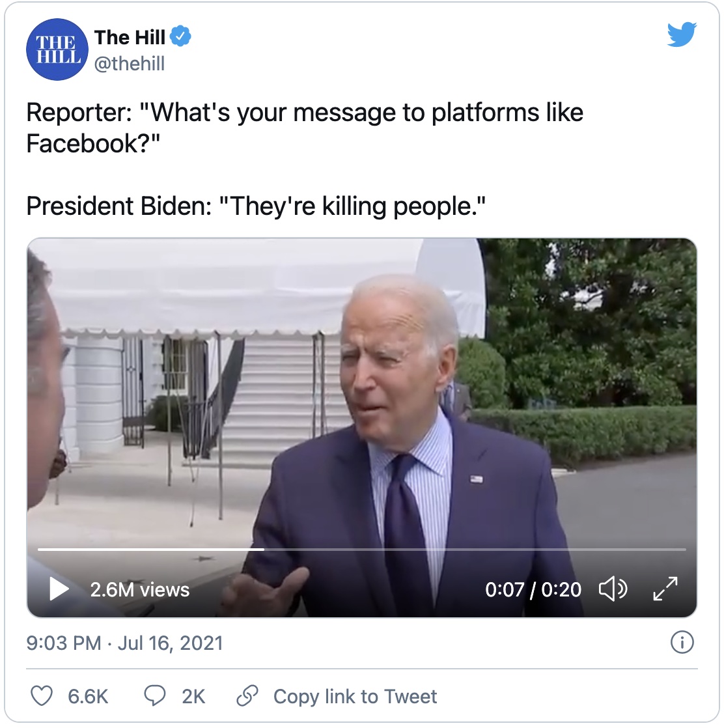Screen dimensions: 724x728
Task: Click the 2.6M views label
Action: point(140,589)
